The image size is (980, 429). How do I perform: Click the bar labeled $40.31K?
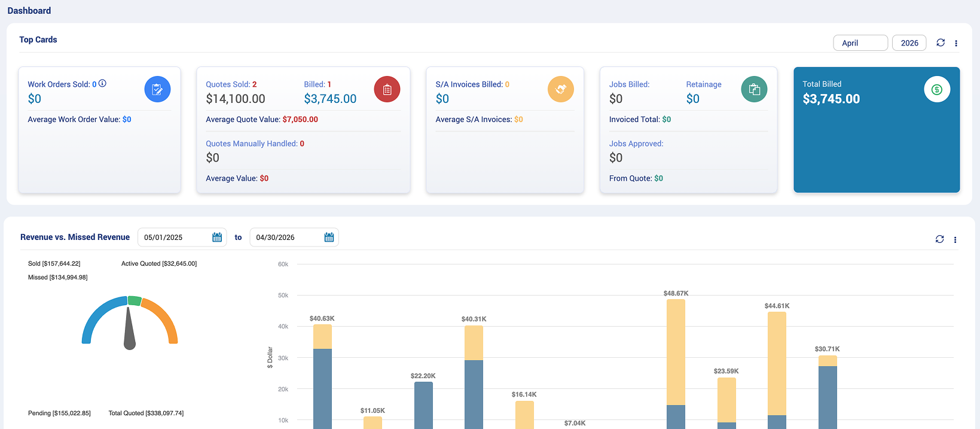(474, 377)
